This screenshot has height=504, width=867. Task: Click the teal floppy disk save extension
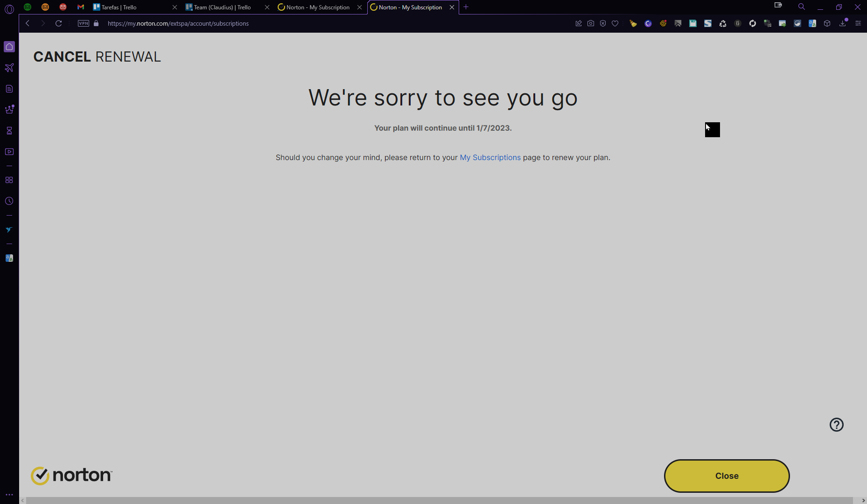693,23
